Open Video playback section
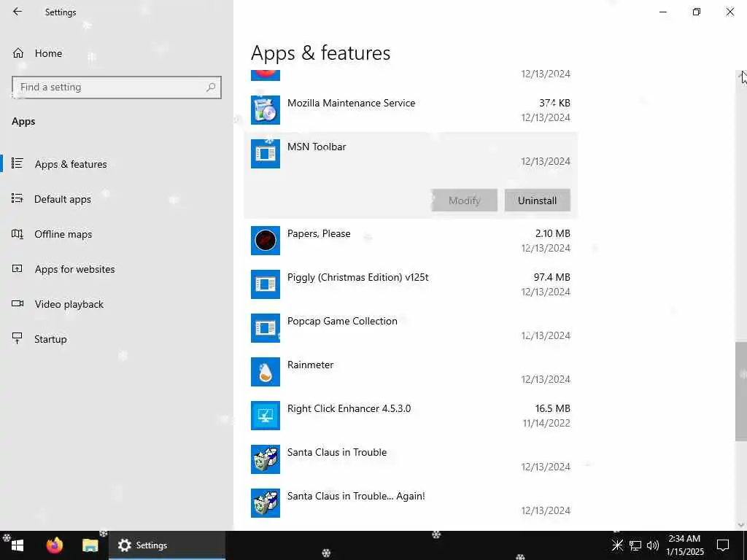The image size is (747, 560). click(69, 304)
